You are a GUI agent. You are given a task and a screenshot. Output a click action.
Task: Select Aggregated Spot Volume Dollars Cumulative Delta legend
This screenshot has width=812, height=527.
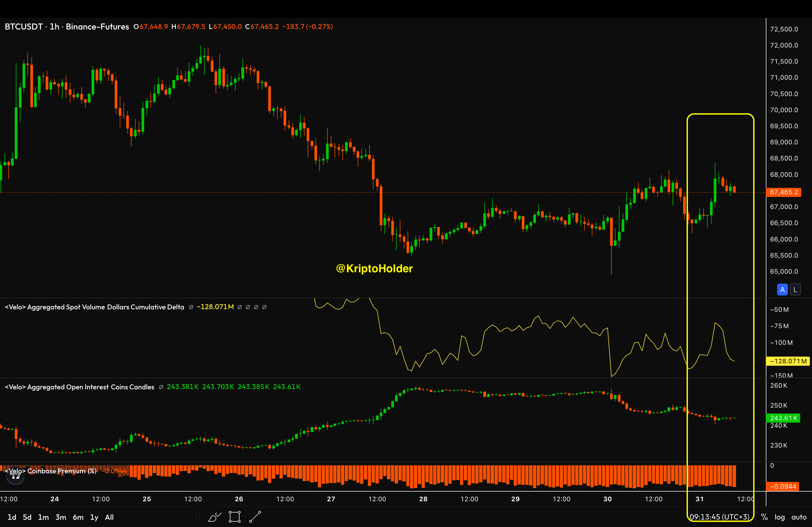click(x=95, y=307)
